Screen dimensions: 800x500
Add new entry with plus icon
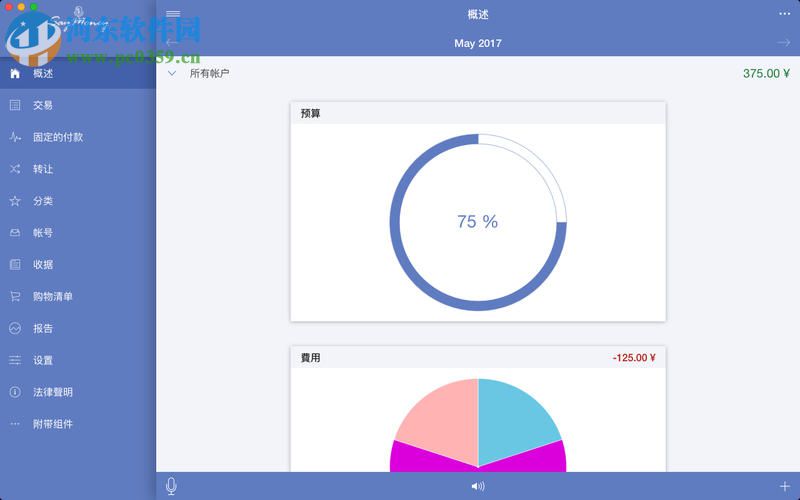click(785, 486)
